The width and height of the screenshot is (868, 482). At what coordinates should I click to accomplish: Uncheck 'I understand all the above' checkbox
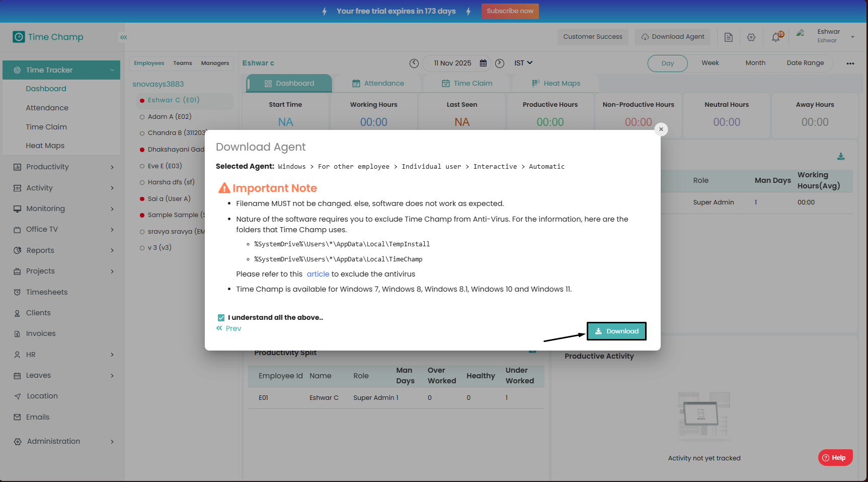(221, 318)
